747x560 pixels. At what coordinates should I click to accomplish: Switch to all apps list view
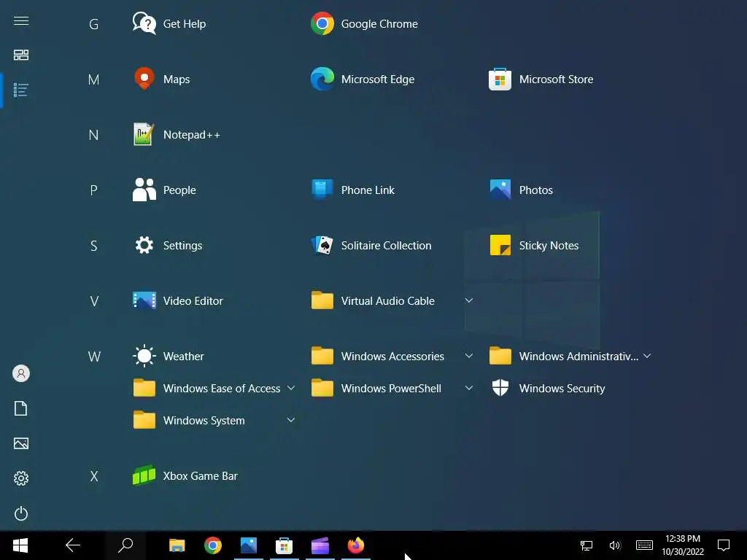click(x=21, y=90)
